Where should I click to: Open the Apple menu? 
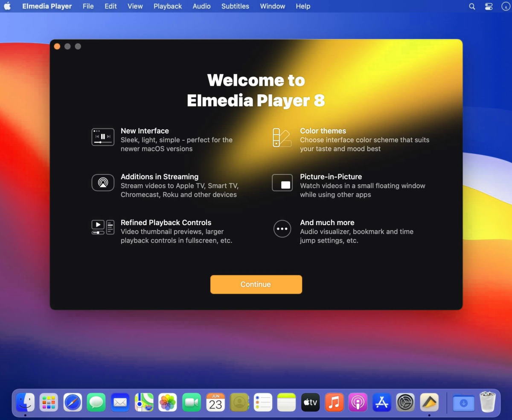coord(7,6)
